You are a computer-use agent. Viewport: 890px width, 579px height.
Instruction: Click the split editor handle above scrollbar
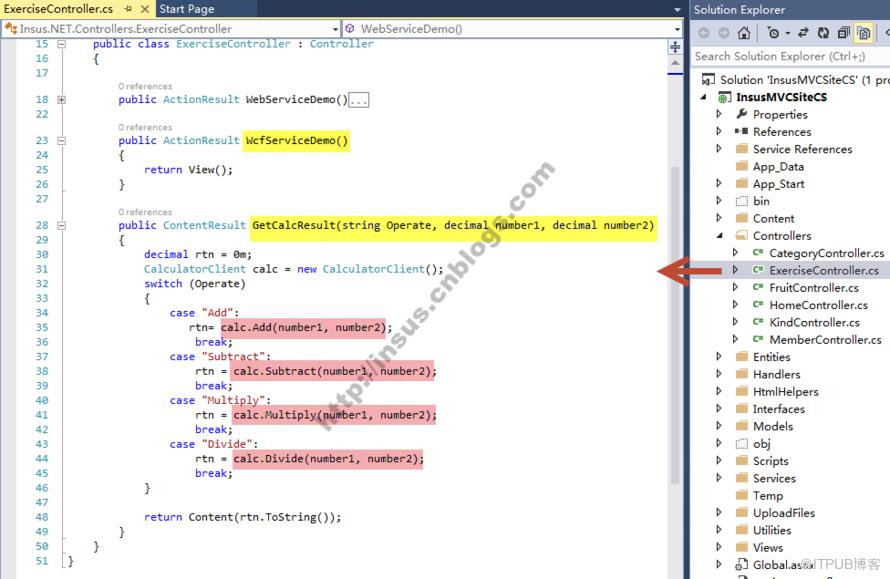675,47
